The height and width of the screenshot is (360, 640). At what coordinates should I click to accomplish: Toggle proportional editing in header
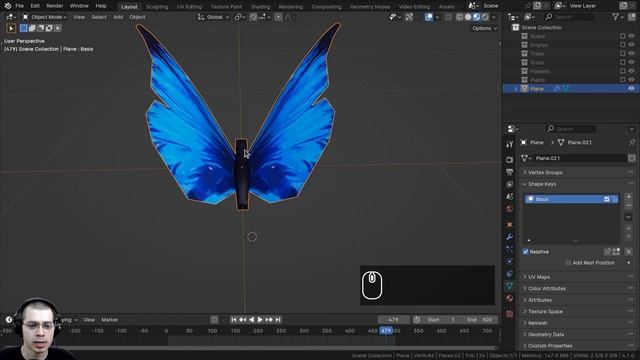pyautogui.click(x=278, y=17)
